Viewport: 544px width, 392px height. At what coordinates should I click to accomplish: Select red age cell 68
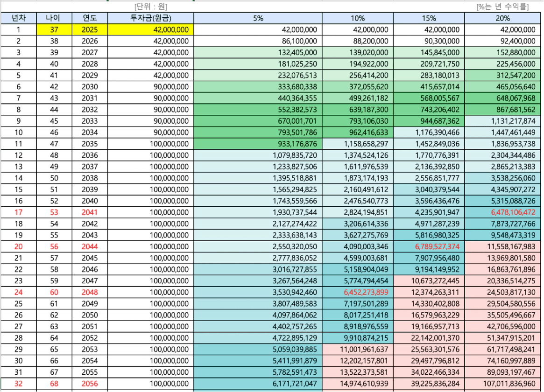(x=54, y=385)
